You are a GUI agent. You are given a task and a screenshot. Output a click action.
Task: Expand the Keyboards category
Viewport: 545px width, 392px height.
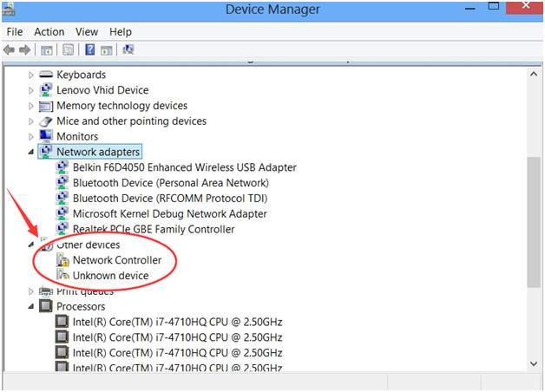coord(33,75)
